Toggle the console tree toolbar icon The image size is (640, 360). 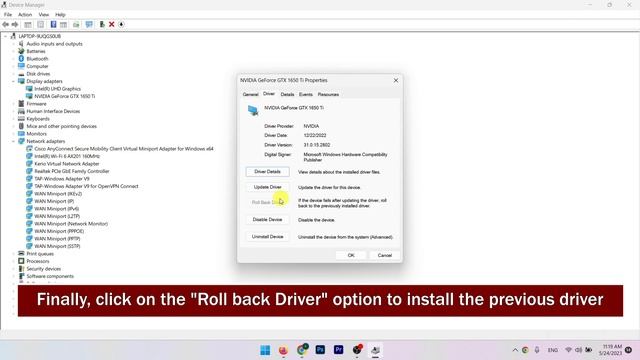28,24
